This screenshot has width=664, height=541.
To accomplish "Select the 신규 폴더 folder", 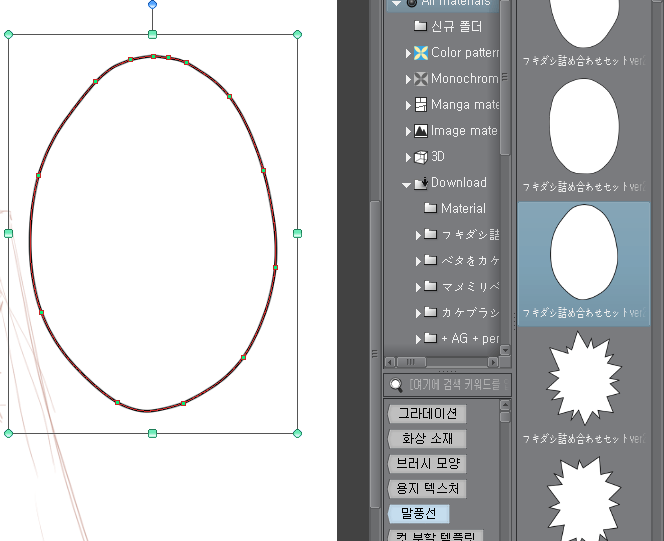I will pyautogui.click(x=458, y=27).
